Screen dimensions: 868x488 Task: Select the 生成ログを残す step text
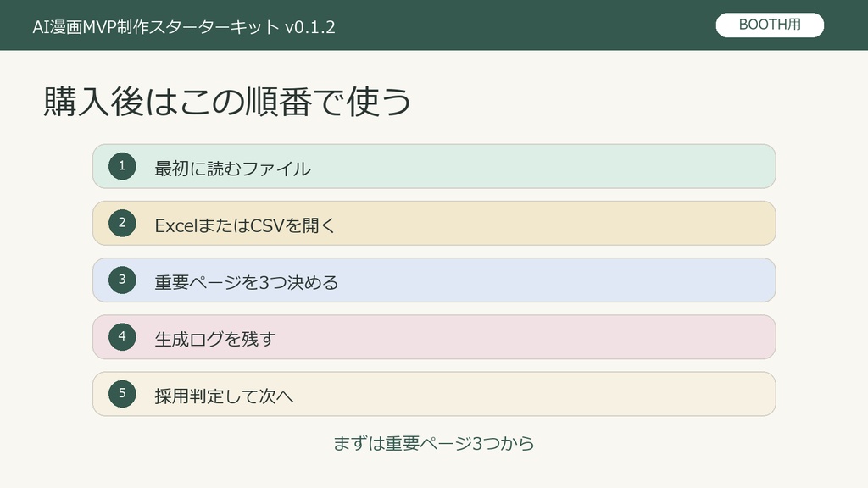coord(214,339)
